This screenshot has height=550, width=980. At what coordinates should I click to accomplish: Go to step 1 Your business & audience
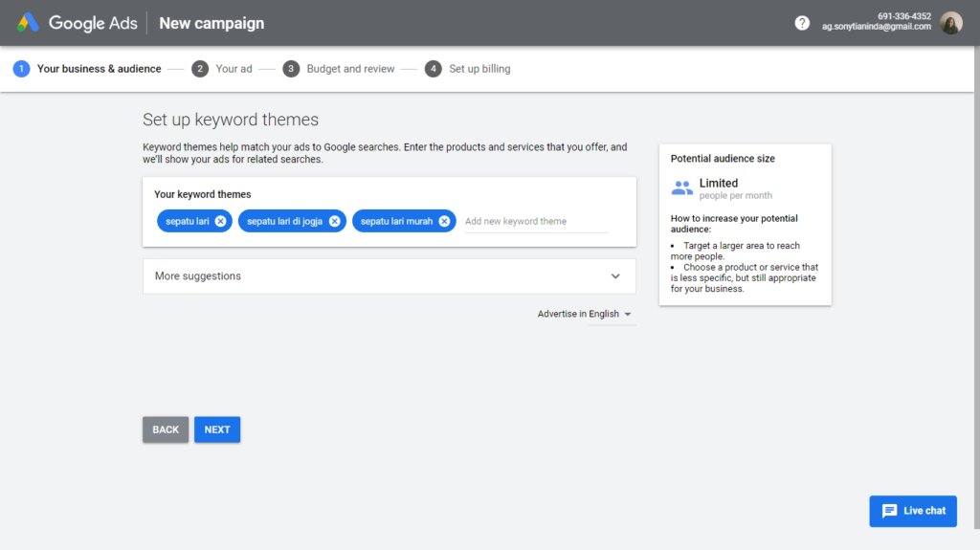point(99,69)
